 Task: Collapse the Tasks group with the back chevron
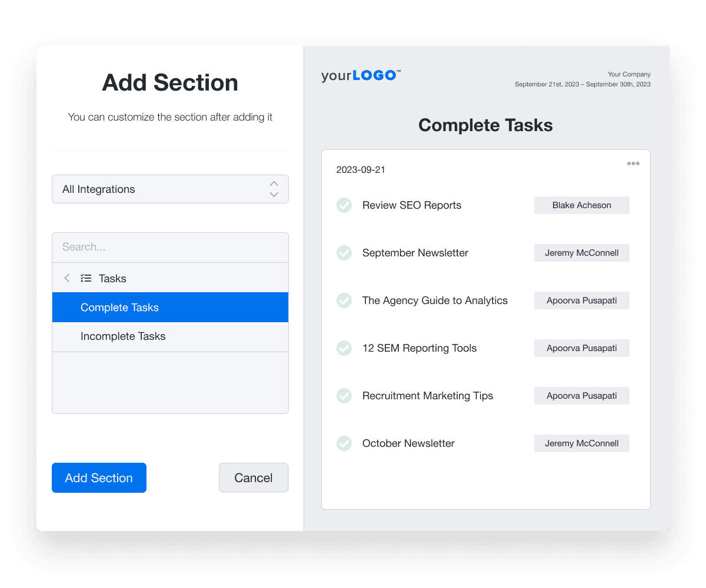[x=66, y=278]
